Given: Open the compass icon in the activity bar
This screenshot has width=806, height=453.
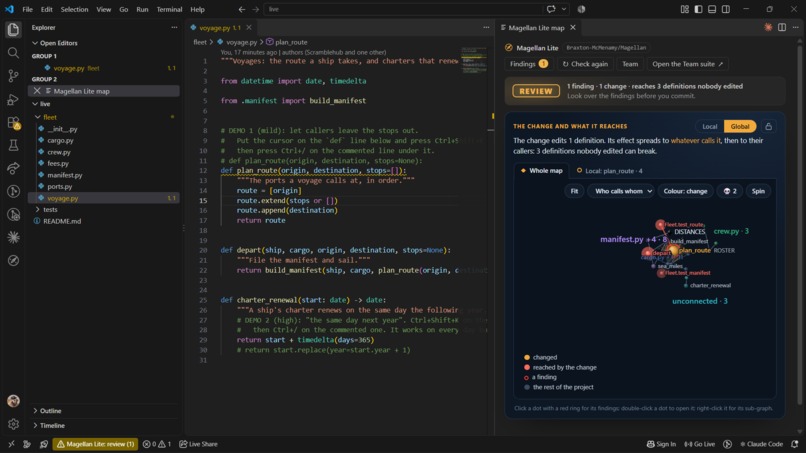Looking at the screenshot, I should 13,260.
